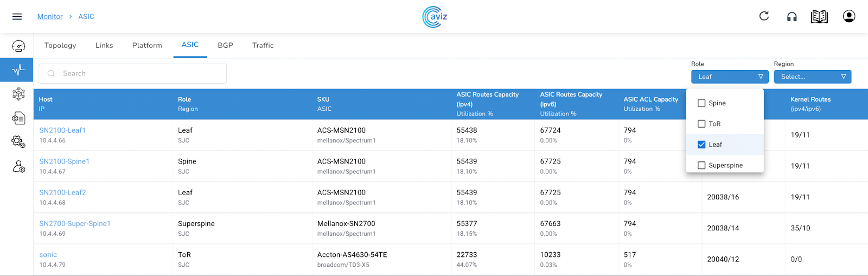Open the SN2100-Leaf1 host link
The height and width of the screenshot is (276, 868).
coord(62,130)
